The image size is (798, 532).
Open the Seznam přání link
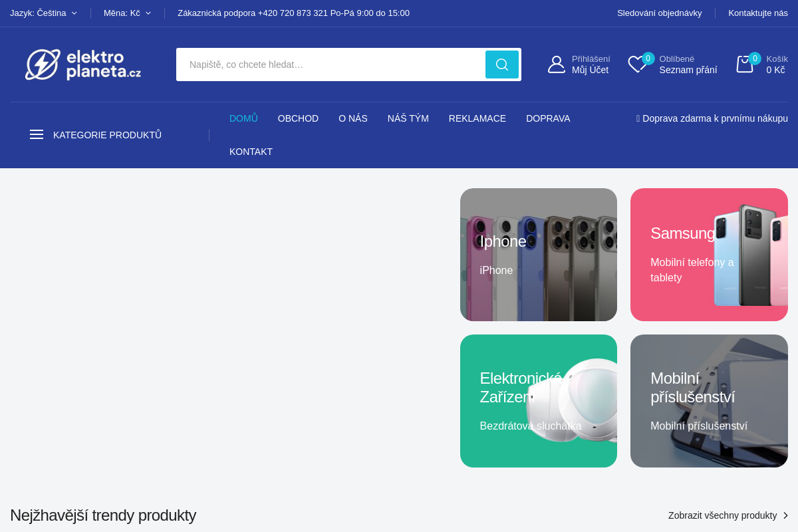coord(688,65)
